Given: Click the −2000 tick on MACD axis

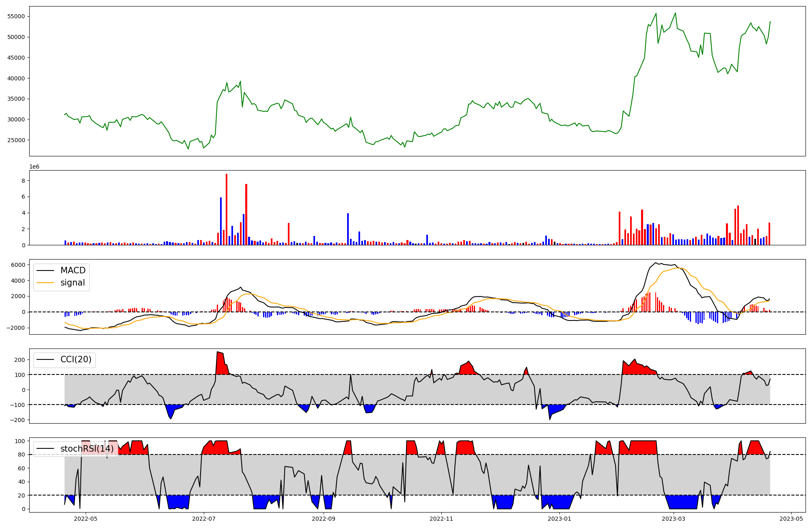Looking at the screenshot, I should point(16,328).
